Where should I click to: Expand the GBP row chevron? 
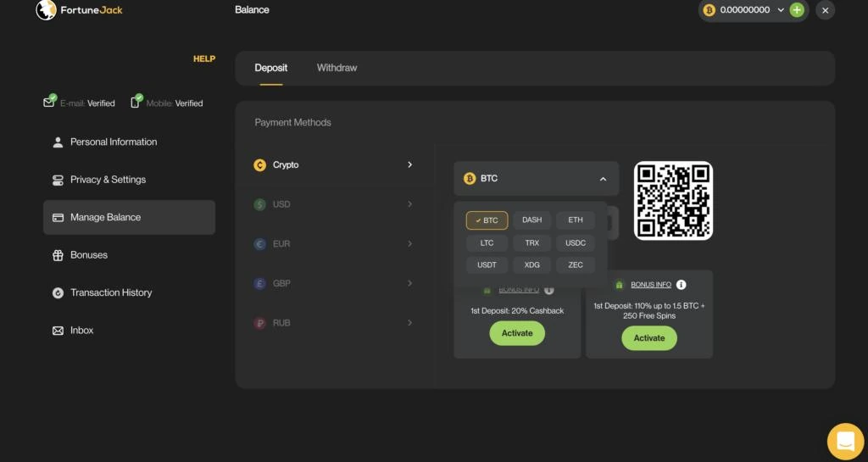409,283
